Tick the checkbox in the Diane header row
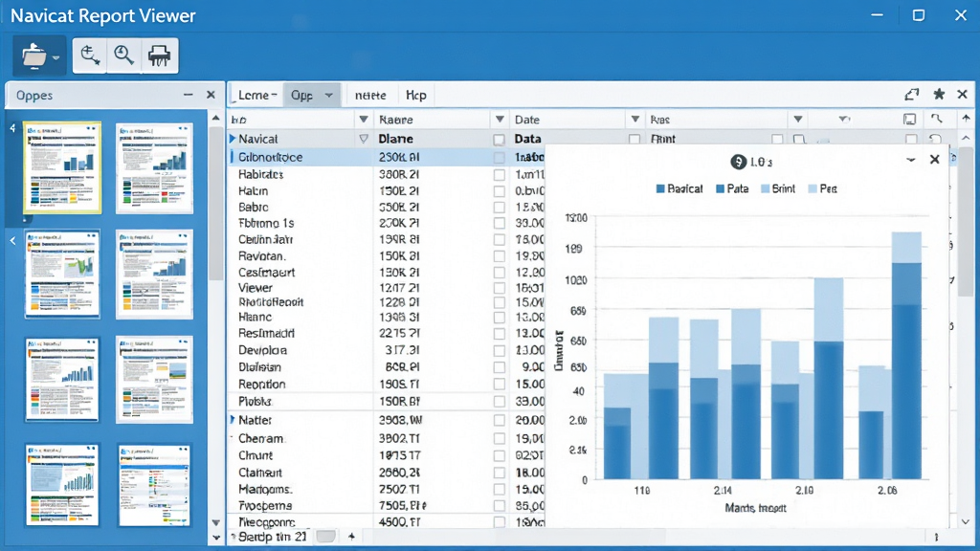The width and height of the screenshot is (980, 551). click(499, 140)
